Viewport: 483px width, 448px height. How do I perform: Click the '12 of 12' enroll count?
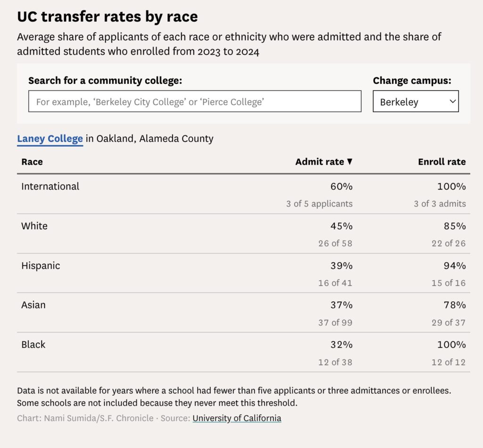(x=449, y=362)
